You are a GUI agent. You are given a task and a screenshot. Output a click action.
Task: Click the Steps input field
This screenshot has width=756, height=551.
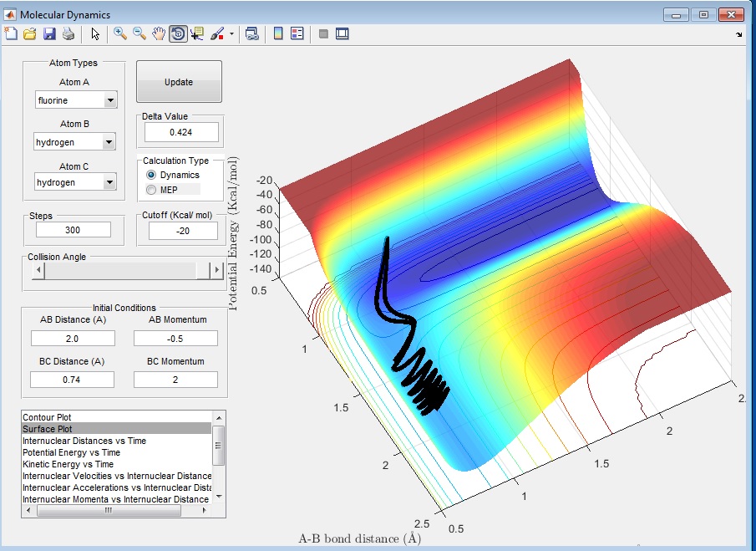tap(74, 230)
